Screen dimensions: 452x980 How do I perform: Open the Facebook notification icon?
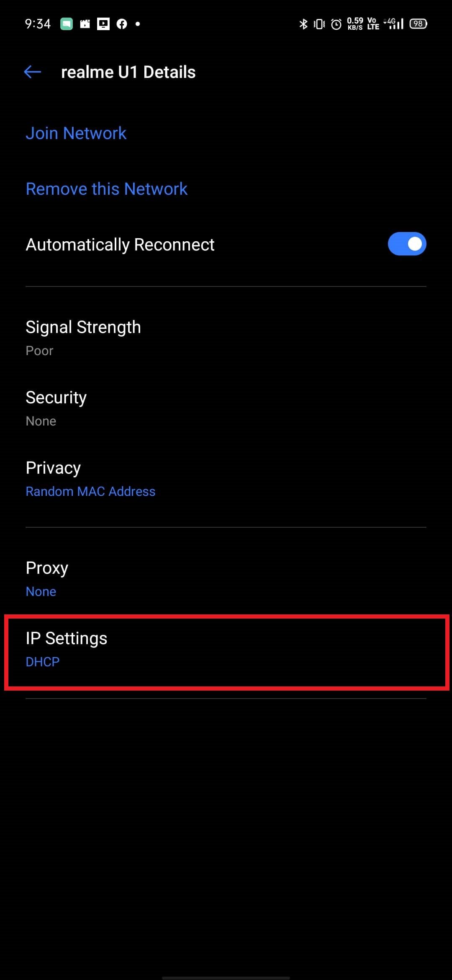[x=121, y=24]
